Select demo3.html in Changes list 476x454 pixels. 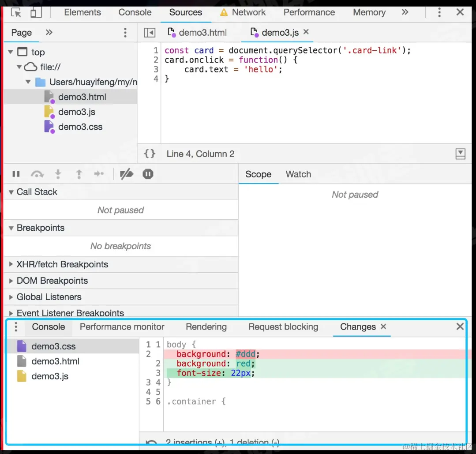[73, 361]
